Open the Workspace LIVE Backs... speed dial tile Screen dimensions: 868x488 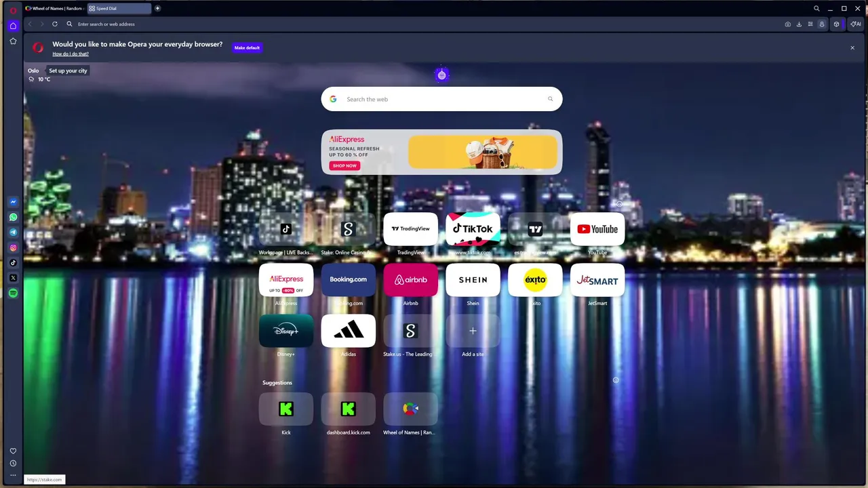coord(285,229)
